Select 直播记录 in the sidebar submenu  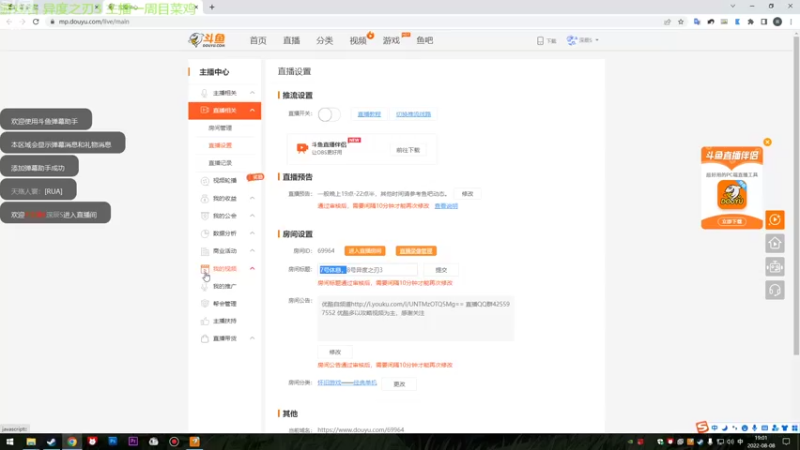[x=220, y=163]
